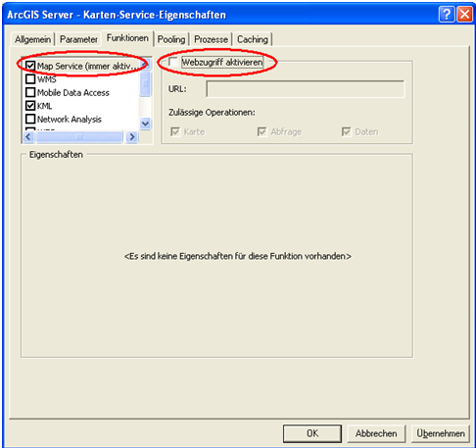Apply changes with Übernehmen button
Viewport: 476px width, 448px height.
pyautogui.click(x=441, y=433)
